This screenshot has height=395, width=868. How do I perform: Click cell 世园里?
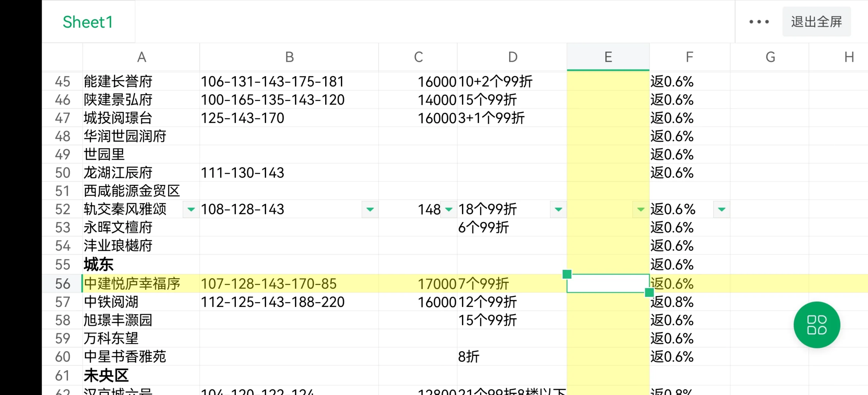pyautogui.click(x=141, y=154)
